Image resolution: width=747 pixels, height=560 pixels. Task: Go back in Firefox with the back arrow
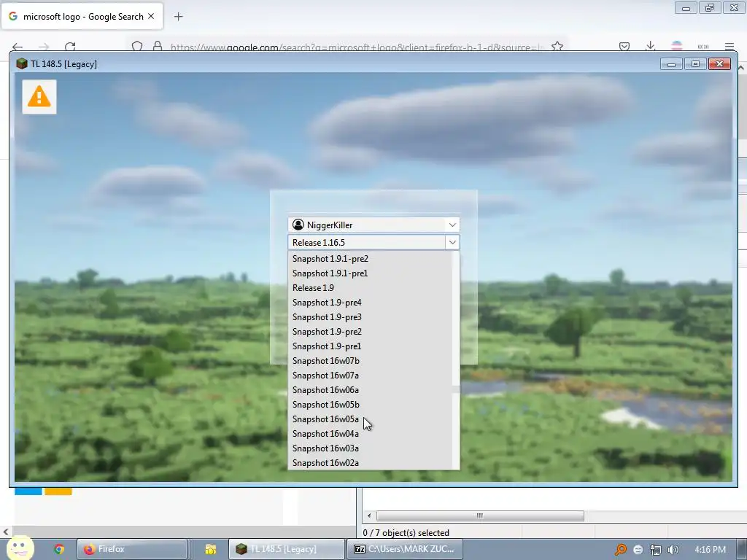coord(18,47)
